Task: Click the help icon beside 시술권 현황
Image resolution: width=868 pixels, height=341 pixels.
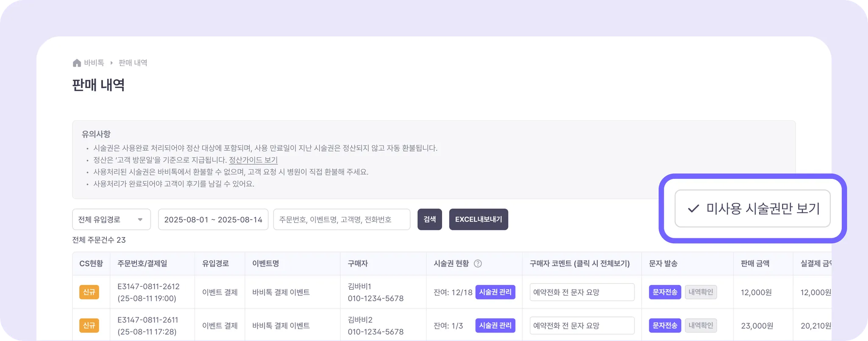Action: pyautogui.click(x=478, y=263)
